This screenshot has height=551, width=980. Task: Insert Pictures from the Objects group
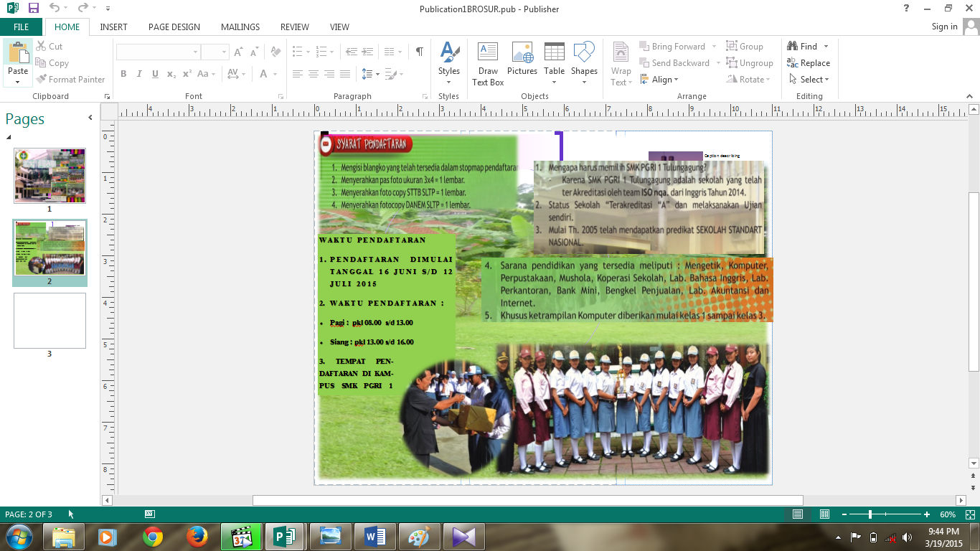[x=522, y=63]
